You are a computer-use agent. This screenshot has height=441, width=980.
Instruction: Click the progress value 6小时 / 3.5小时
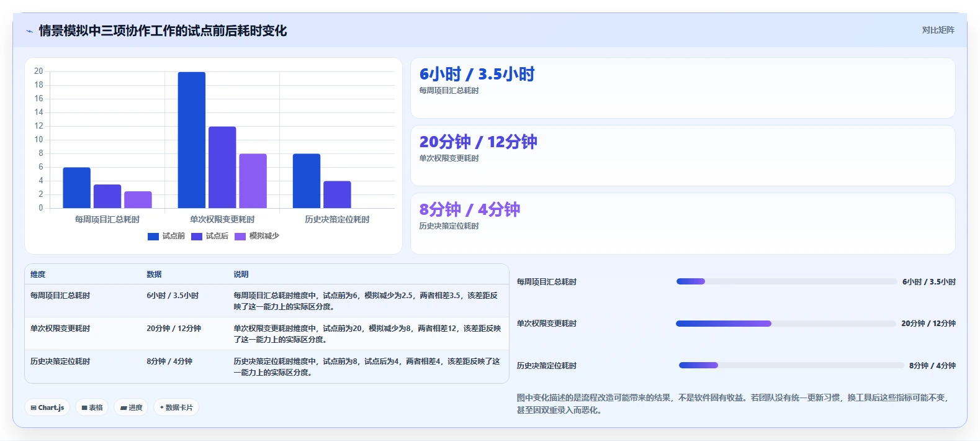929,282
